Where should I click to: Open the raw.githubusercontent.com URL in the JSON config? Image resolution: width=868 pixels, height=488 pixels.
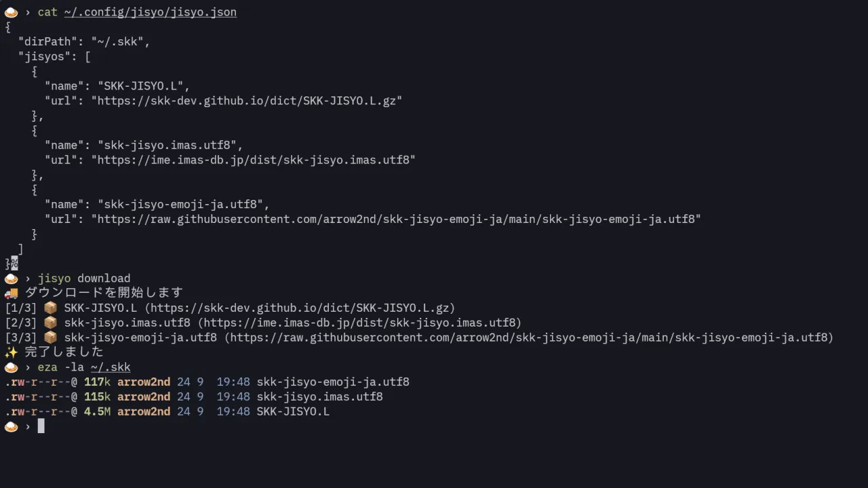[x=396, y=220]
